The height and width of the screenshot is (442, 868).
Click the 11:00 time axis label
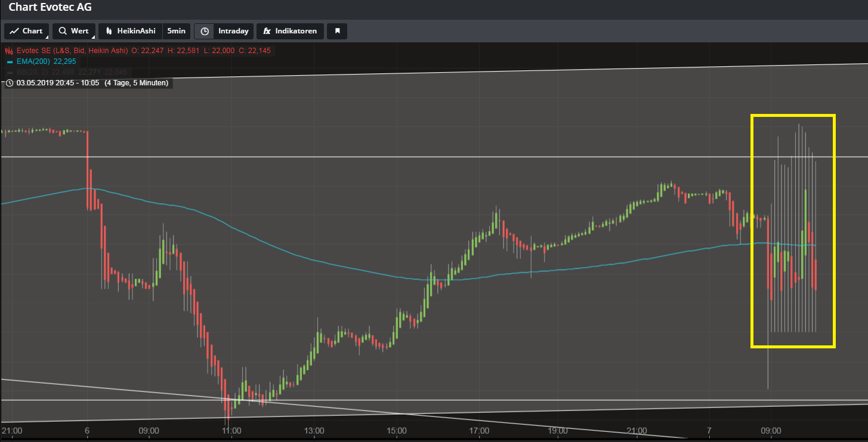click(x=231, y=431)
